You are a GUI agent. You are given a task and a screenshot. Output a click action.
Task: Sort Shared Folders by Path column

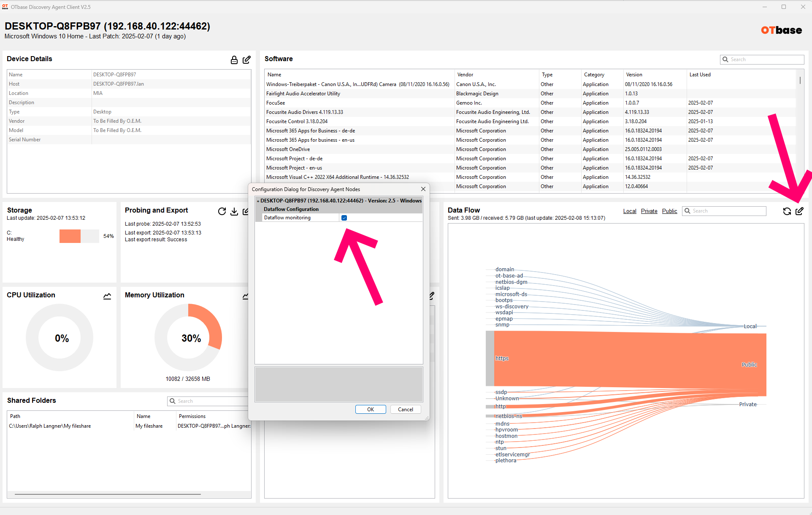[70, 416]
